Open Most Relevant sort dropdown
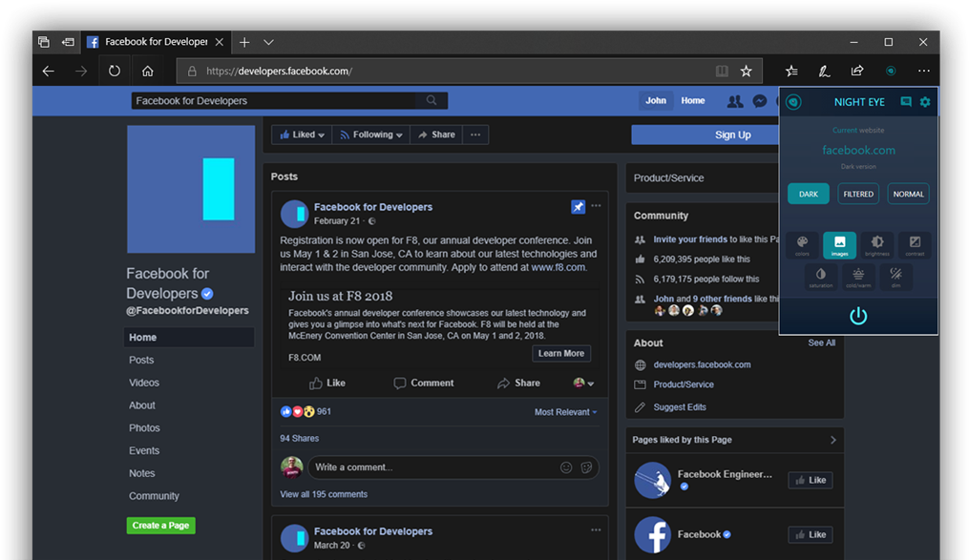969x560 pixels. (x=565, y=412)
